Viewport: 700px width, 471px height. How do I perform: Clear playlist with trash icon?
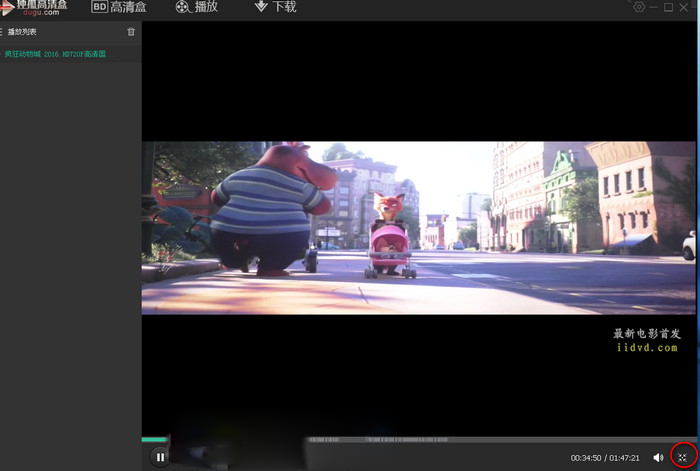(131, 32)
